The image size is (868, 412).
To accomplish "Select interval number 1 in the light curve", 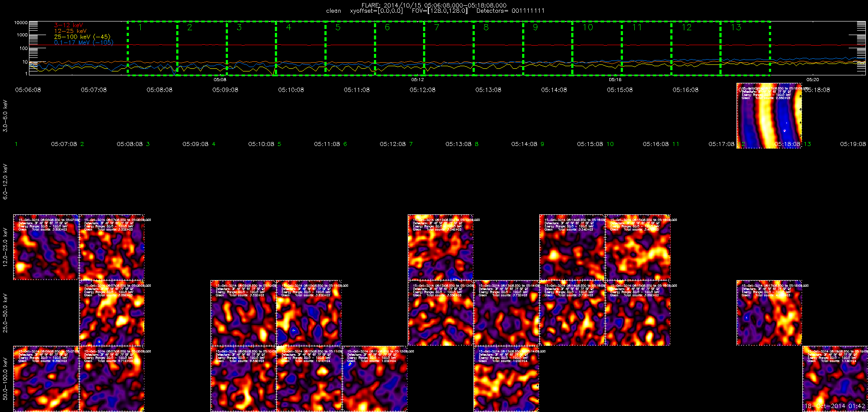I will point(153,48).
